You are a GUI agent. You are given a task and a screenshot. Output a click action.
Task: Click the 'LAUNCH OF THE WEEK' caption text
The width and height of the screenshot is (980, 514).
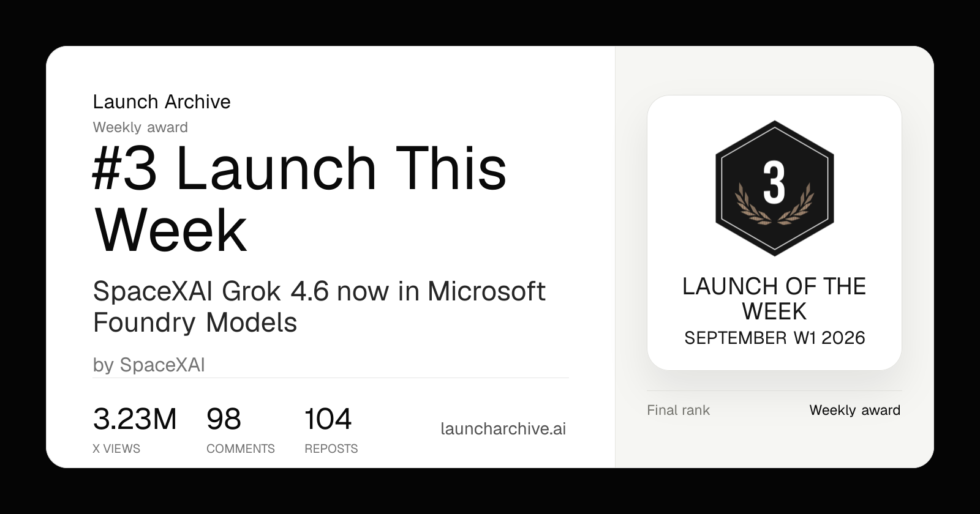tap(774, 299)
